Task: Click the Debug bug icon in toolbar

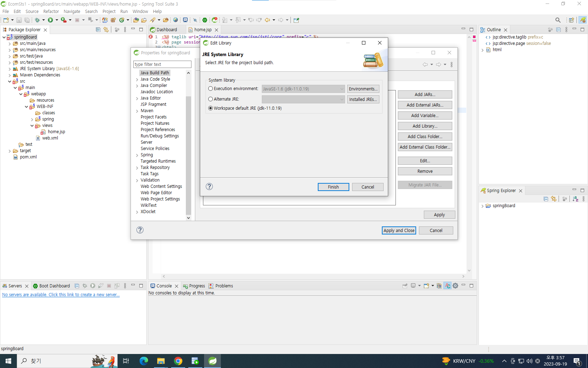Action: (x=37, y=20)
